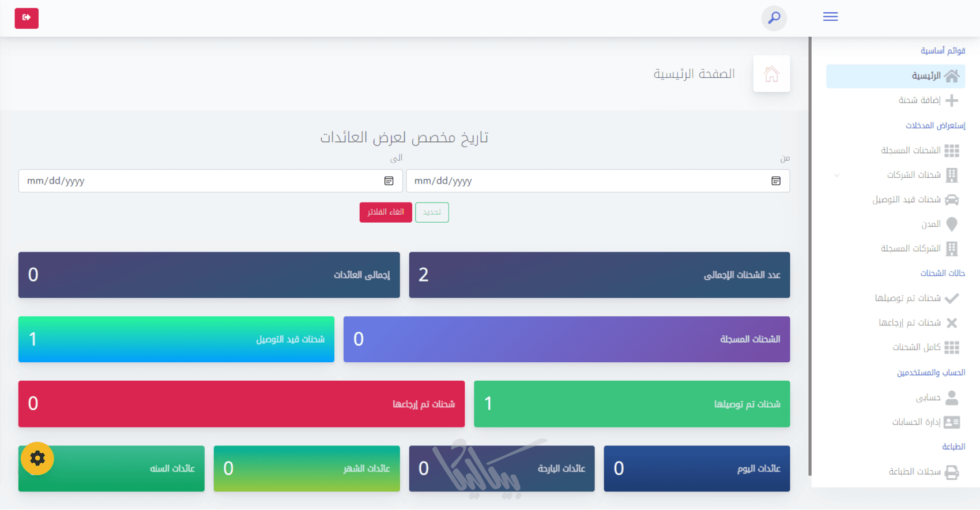Click the checkmark icon for شحنات تم توصيلها
Screen dimensions: 980x510
tap(952, 298)
